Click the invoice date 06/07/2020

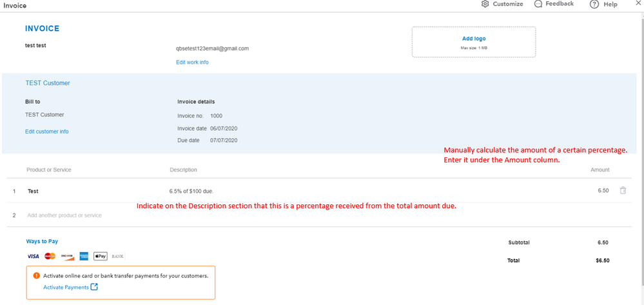[224, 128]
